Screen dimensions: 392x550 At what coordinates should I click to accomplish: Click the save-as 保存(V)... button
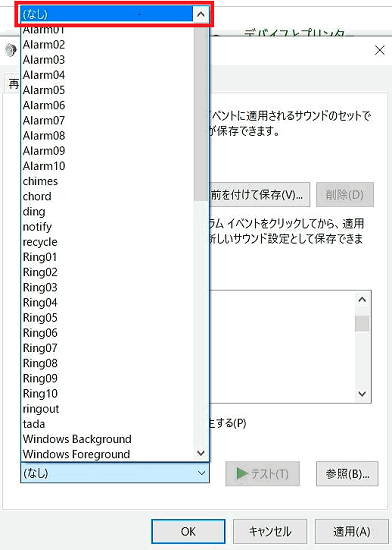point(260,194)
